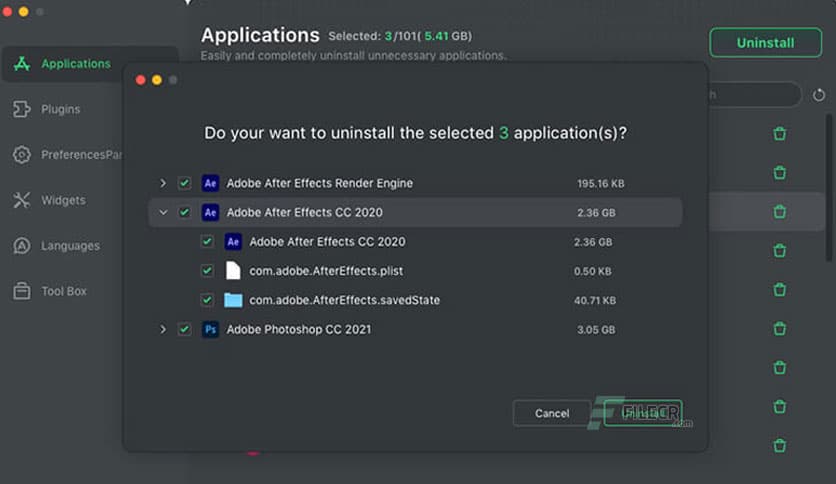Collapse Adobe After Effects CC 2020 row
836x484 pixels.
pos(163,213)
